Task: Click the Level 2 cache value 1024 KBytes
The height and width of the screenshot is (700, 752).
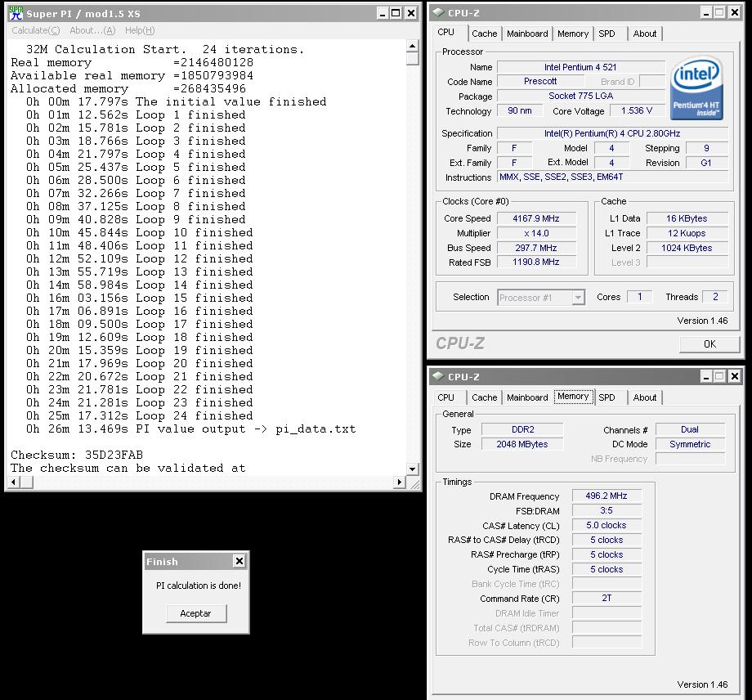Action: pos(687,248)
